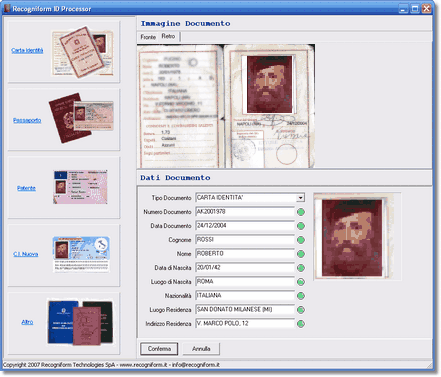Maximize the Recogniform ID Processor window

[x=415, y=9]
